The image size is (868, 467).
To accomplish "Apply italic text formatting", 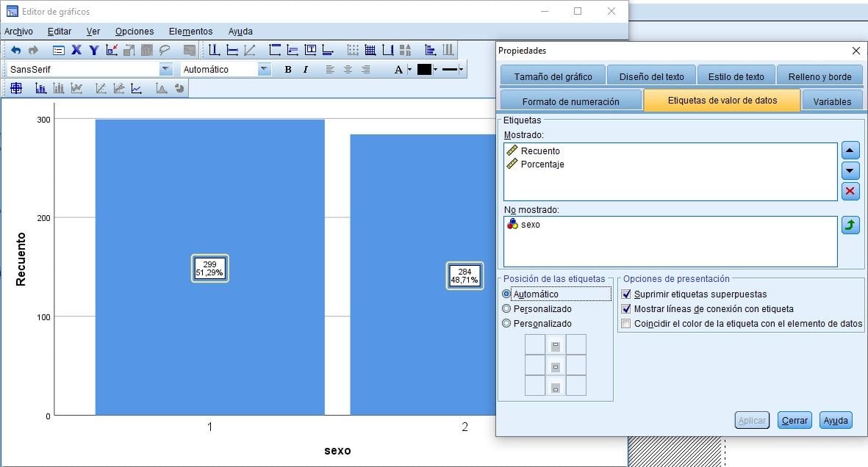I will (x=304, y=70).
